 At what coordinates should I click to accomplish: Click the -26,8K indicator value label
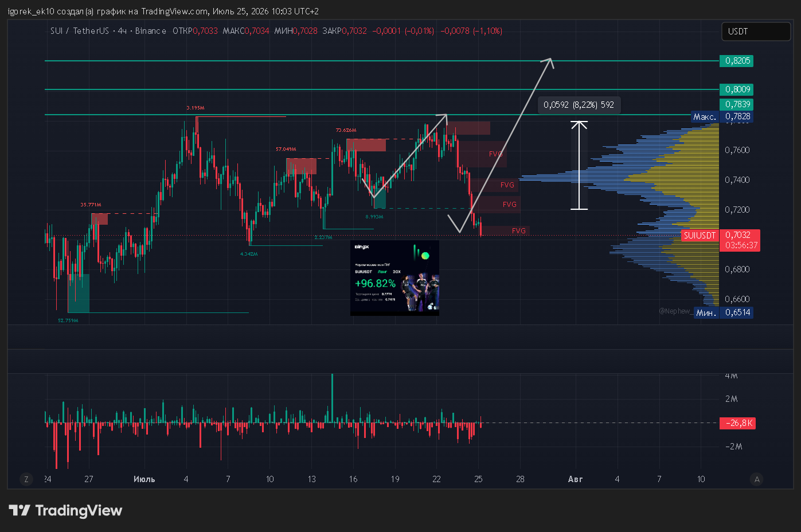click(x=739, y=423)
